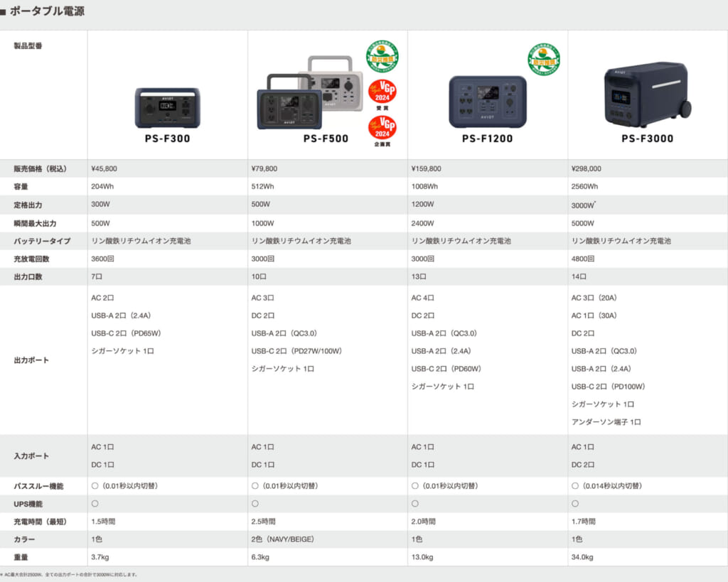Click the 重量 row label
Screen dimensions: 728x582
[21, 557]
